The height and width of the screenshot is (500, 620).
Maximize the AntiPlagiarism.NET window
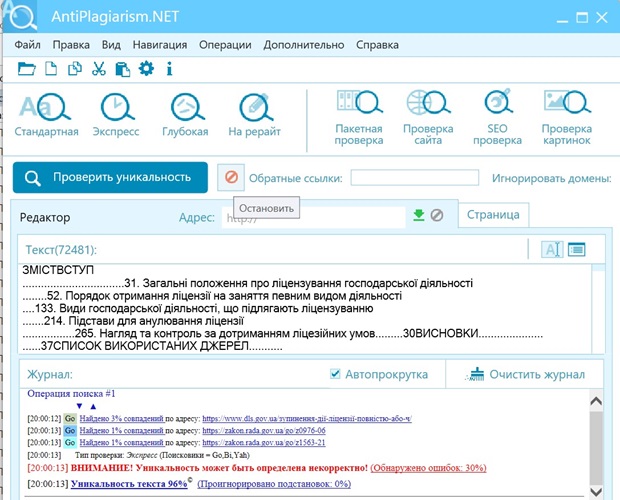[x=582, y=17]
